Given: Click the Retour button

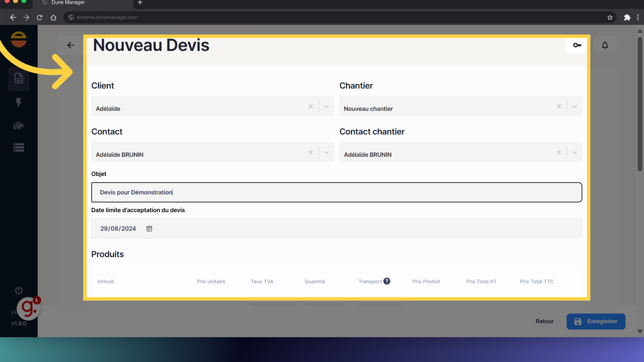Looking at the screenshot, I should [544, 321].
